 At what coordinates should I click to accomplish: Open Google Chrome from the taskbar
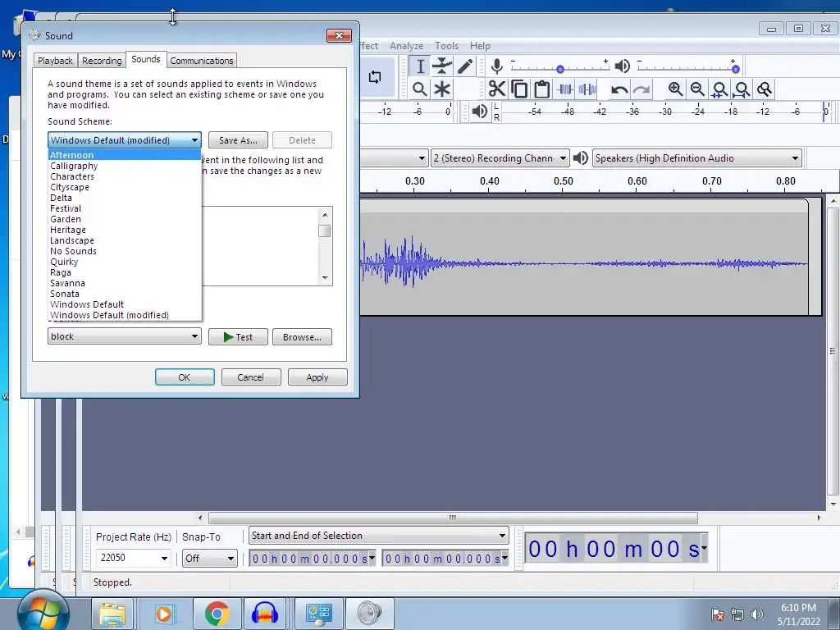coord(217,614)
